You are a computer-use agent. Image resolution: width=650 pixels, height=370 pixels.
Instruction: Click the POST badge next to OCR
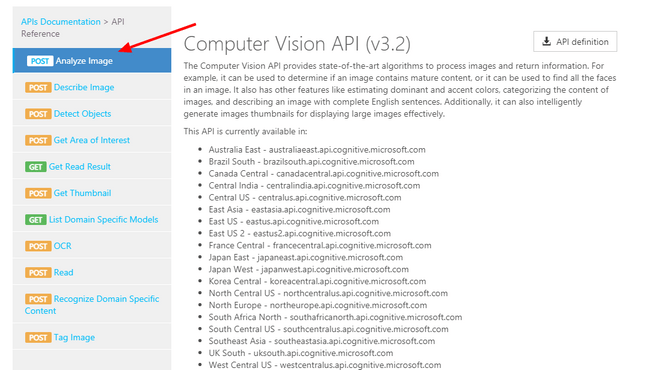pyautogui.click(x=38, y=247)
